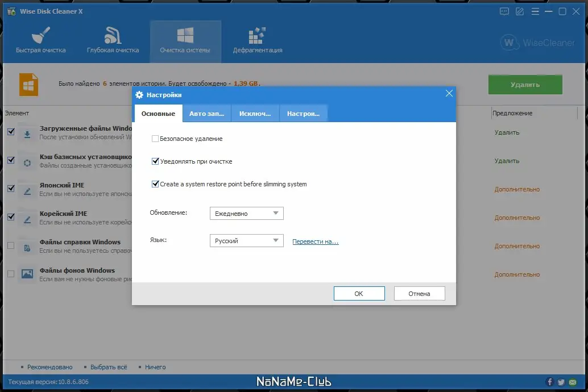Select the Очистка системы tab
The image size is (588, 392).
tap(185, 40)
